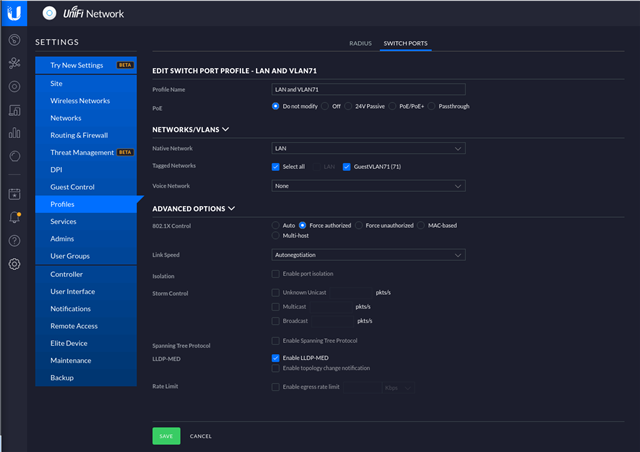Viewport: 640px width, 452px height.
Task: Open the Dashboard icon in sidebar
Action: [15, 40]
